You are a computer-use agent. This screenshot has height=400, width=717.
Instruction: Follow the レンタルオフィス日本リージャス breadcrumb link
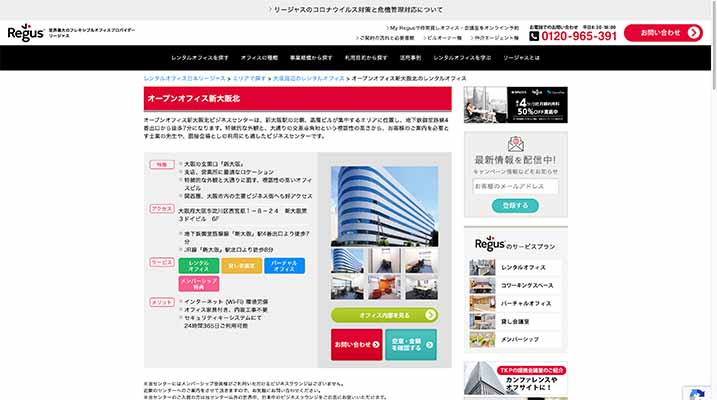coord(184,79)
